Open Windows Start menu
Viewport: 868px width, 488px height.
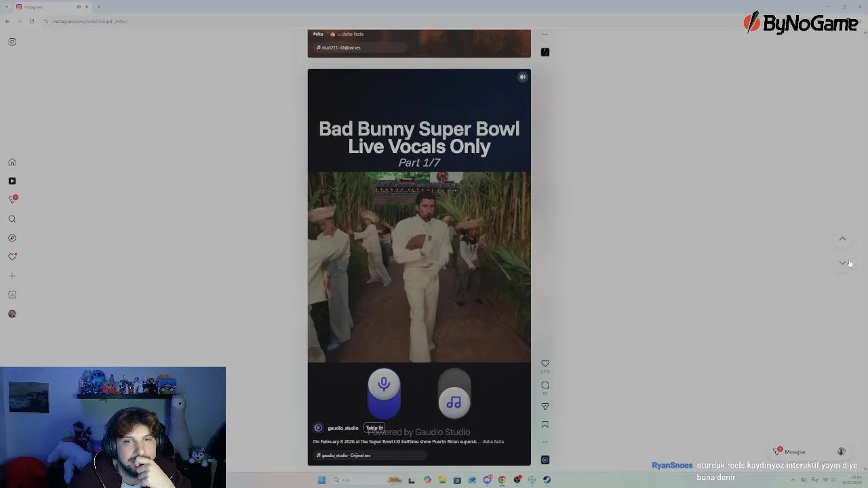pyautogui.click(x=321, y=480)
